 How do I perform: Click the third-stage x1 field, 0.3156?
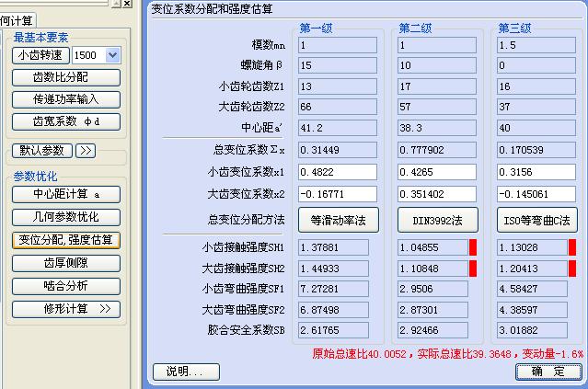point(536,172)
